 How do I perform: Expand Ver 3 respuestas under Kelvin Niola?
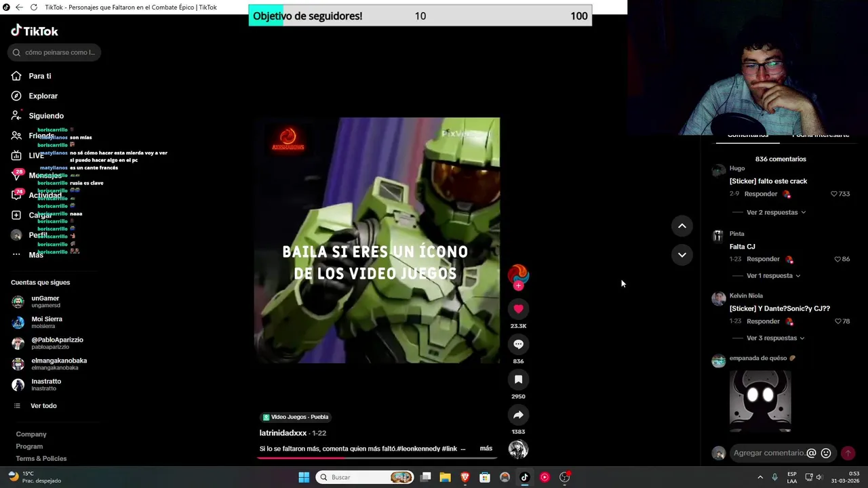pos(776,338)
